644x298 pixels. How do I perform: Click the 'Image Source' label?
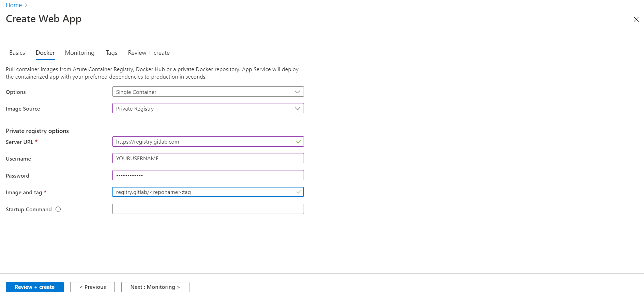(23, 109)
